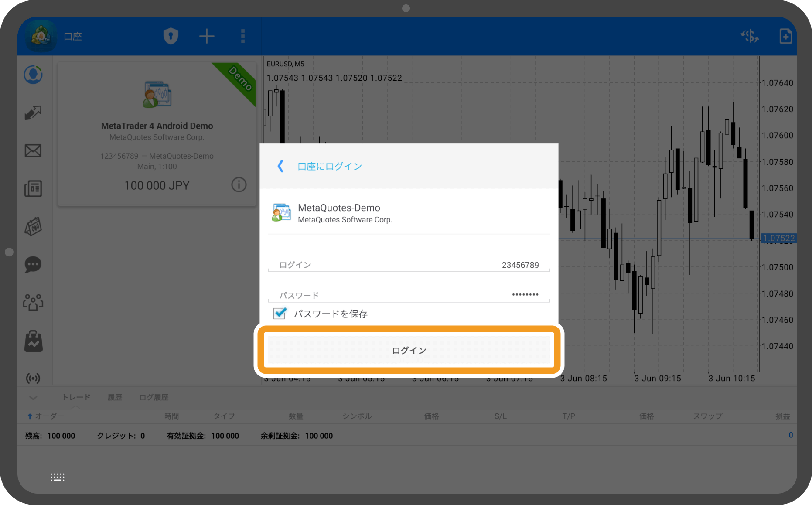
Task: Open the News newspaper icon
Action: [x=33, y=188]
